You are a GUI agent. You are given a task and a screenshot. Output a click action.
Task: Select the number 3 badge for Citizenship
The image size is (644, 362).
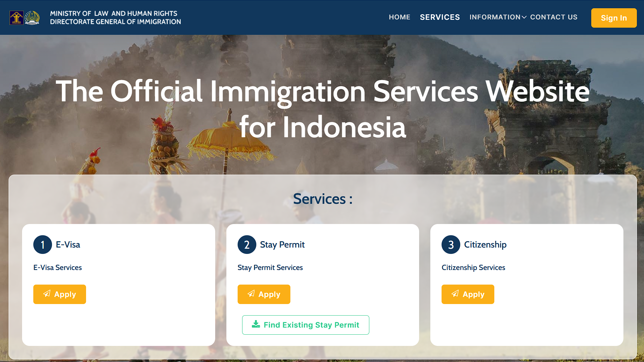(451, 245)
